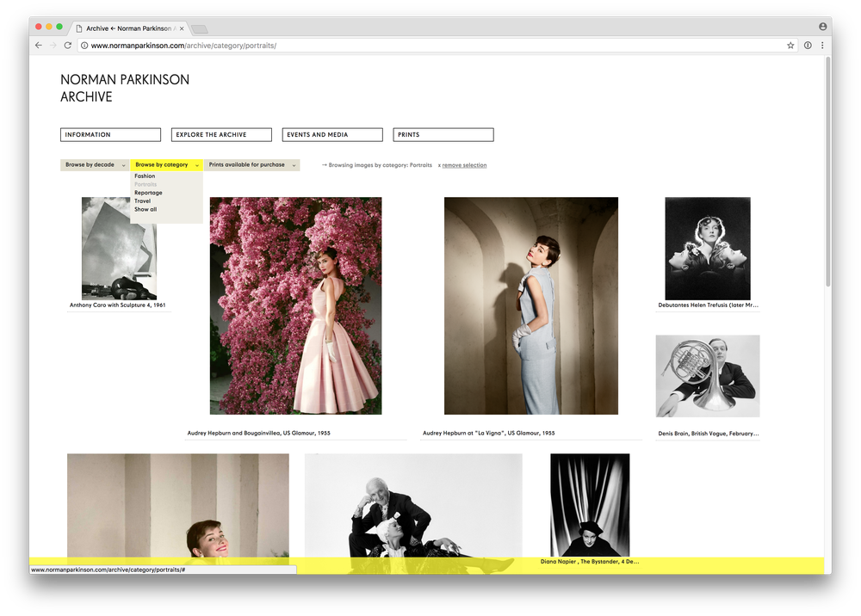Viewport: 861px width, 616px height.
Task: Open the Audrey Hepburn and Bougainvillea photo
Action: pos(295,305)
